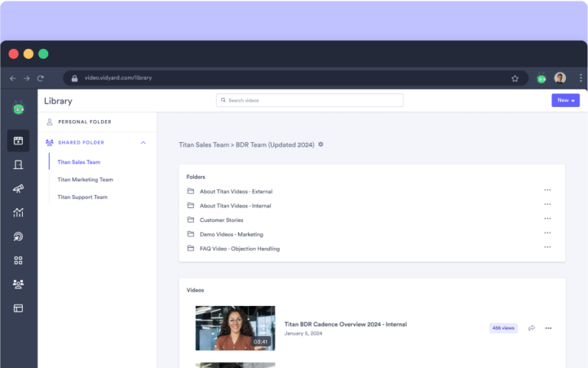
Task: Share the Titan BDR Cadence Overview video
Action: [x=531, y=328]
